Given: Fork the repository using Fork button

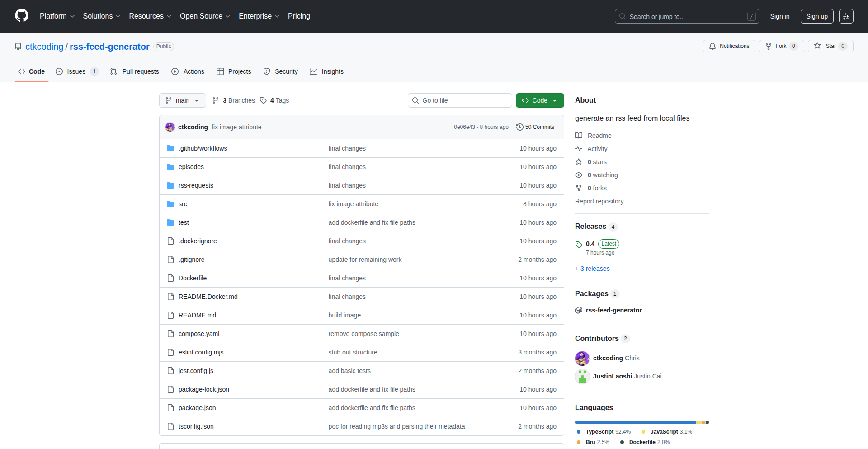Looking at the screenshot, I should click(x=781, y=46).
